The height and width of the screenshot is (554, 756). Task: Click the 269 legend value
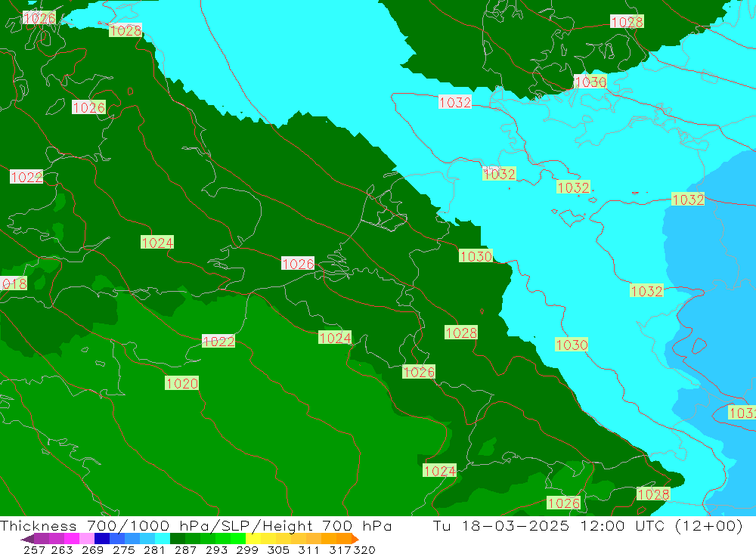pyautogui.click(x=92, y=549)
